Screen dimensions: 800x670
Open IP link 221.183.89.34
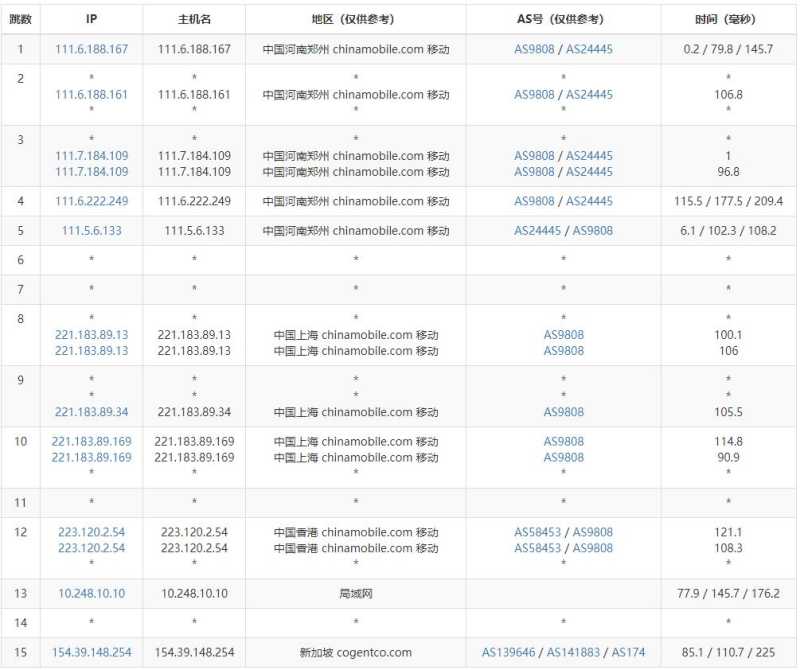[x=91, y=412]
